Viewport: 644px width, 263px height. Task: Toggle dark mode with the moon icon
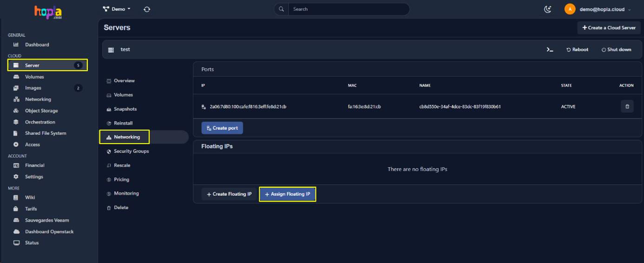pos(548,9)
